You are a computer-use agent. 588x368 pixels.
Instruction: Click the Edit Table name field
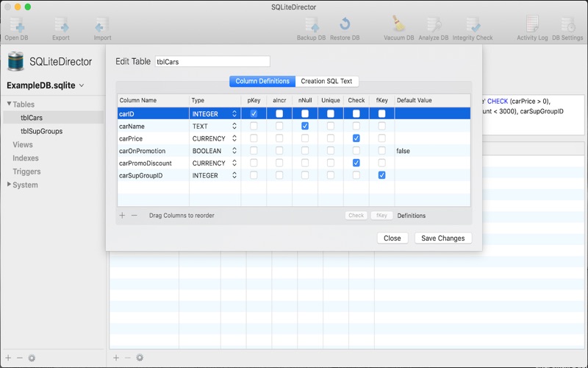(212, 62)
